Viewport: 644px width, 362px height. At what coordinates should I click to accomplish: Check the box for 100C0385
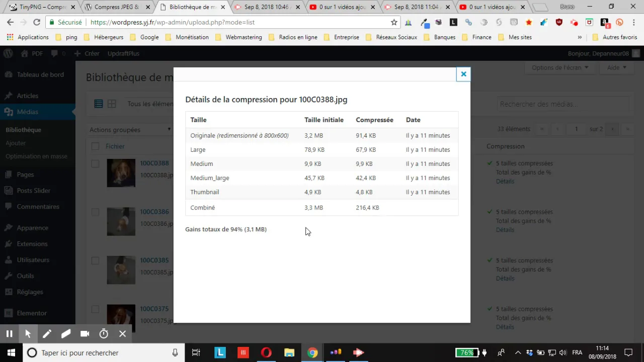click(95, 260)
